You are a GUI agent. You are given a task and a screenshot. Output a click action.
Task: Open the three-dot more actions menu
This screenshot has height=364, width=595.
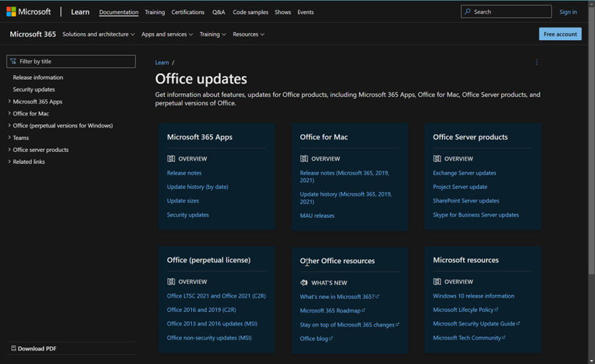(536, 62)
